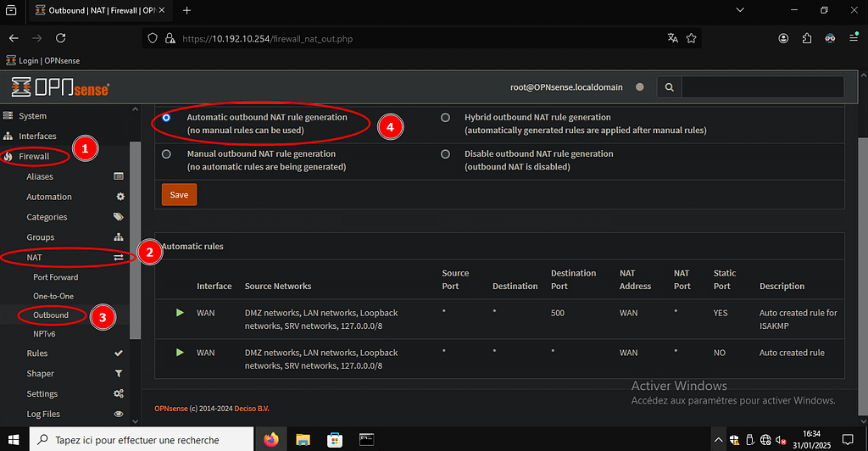Image resolution: width=868 pixels, height=451 pixels.
Task: Click the Log Files eye icon
Action: tap(119, 415)
